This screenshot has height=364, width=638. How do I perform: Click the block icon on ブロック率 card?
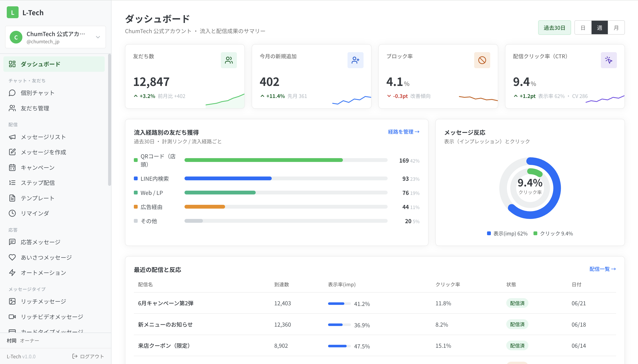point(482,60)
